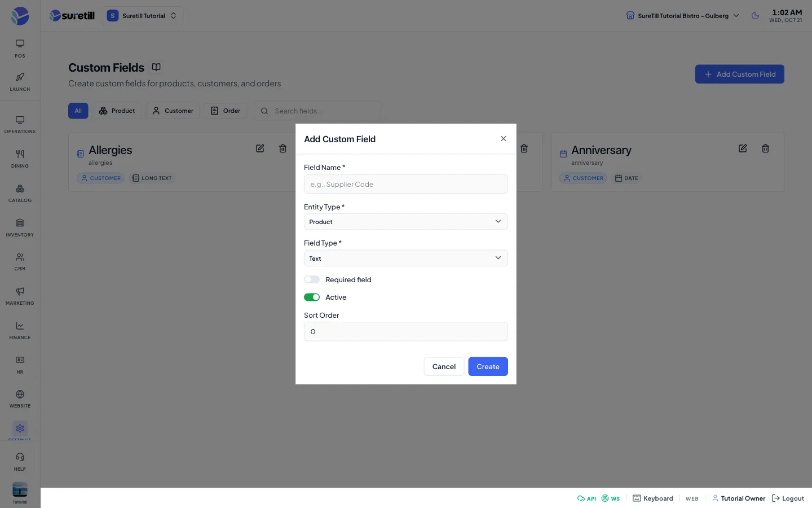
Task: Select the All filter tab
Action: [78, 111]
